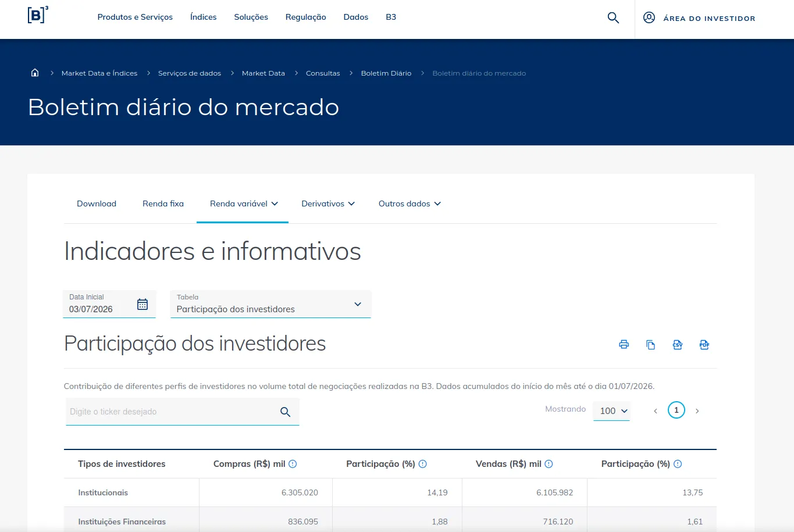
Task: Select the 836.095 purchases cell
Action: coord(303,522)
